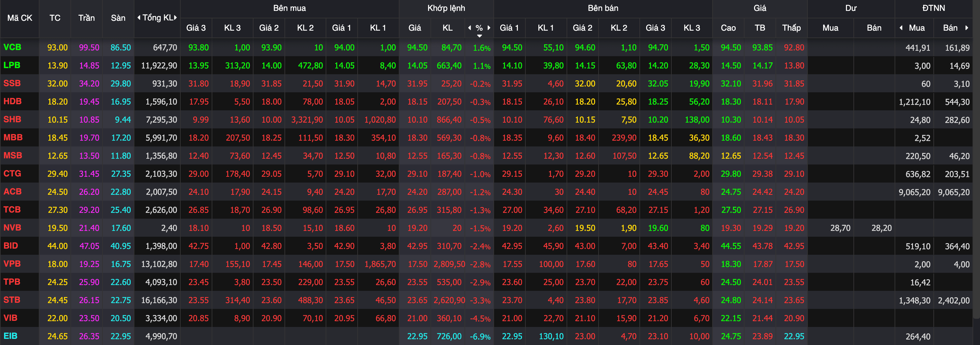Click TCB reference price 27.30
This screenshot has width=980, height=345.
pyautogui.click(x=58, y=210)
